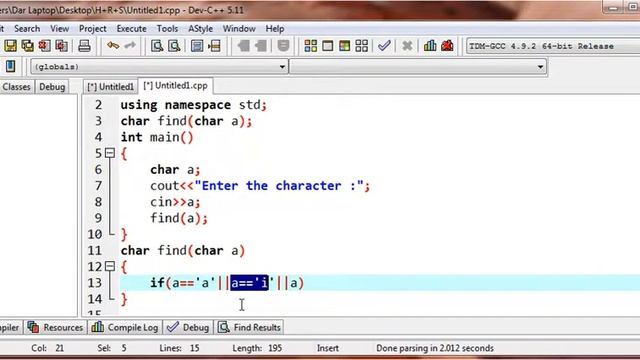The height and width of the screenshot is (360, 640).
Task: Open the View menu
Action: [x=60, y=29]
